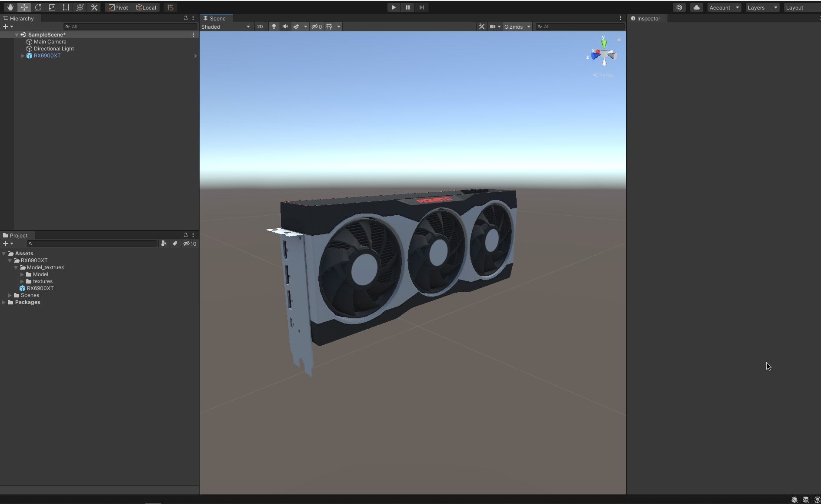Lock the Hierarchy panel
This screenshot has width=821, height=504.
pyautogui.click(x=186, y=18)
